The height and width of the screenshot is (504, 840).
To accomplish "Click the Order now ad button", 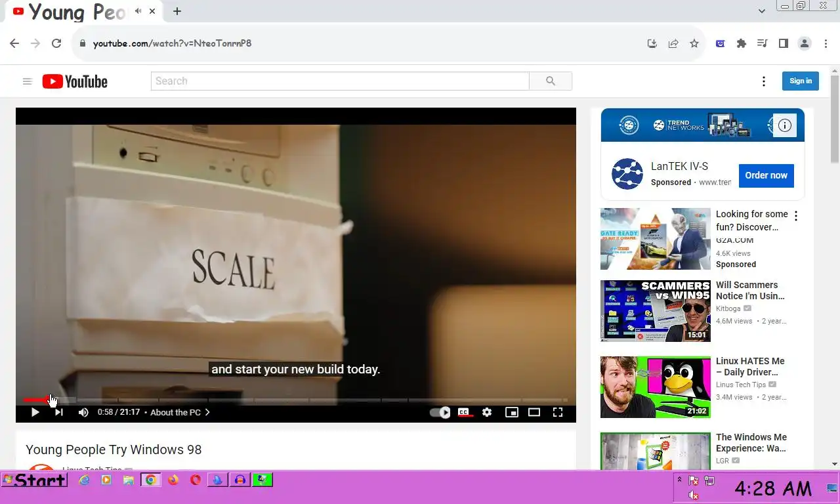I will (x=766, y=175).
